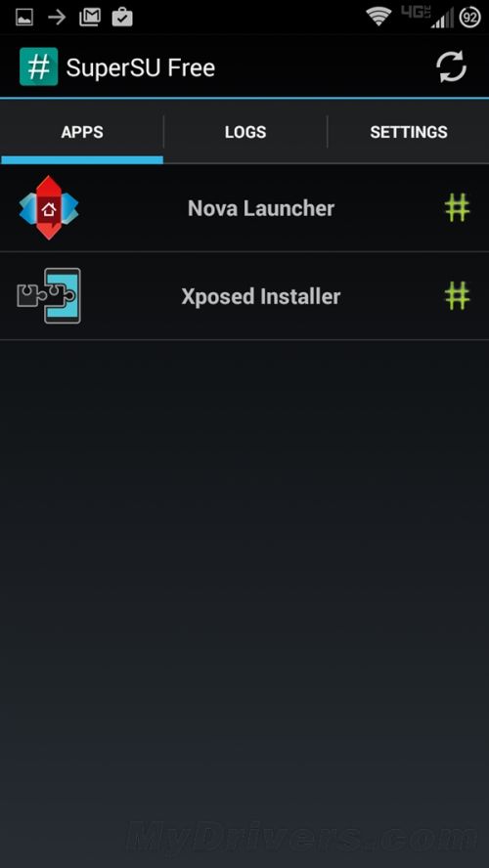Tap the Gmail notification icon
This screenshot has height=868, width=489.
(x=90, y=18)
